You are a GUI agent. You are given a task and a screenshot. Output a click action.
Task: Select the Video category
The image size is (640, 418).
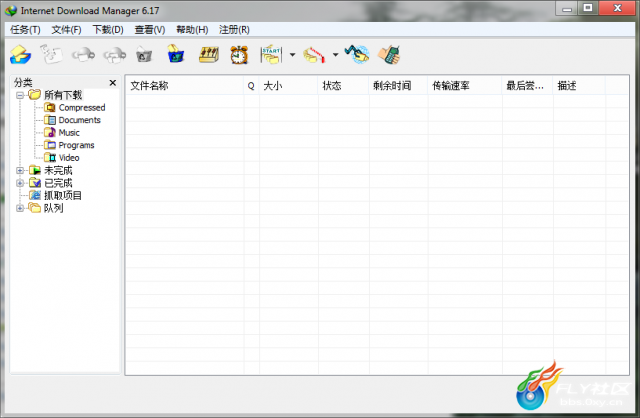click(62, 158)
